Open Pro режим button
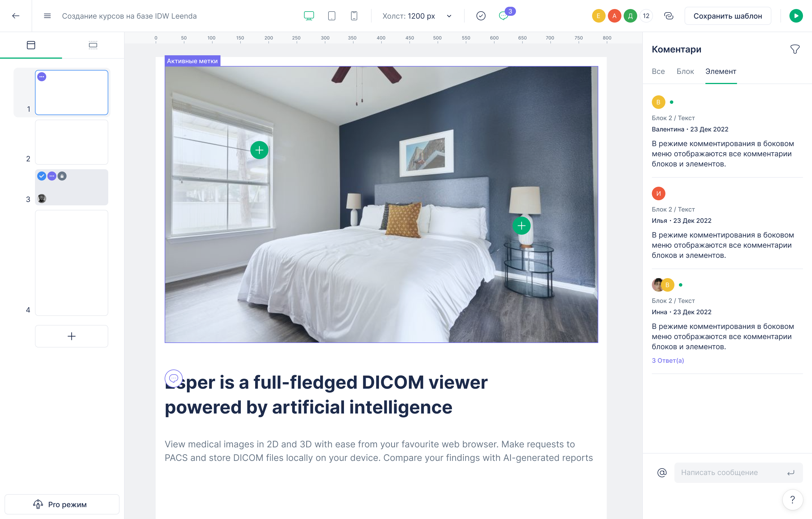The image size is (812, 519). [62, 505]
